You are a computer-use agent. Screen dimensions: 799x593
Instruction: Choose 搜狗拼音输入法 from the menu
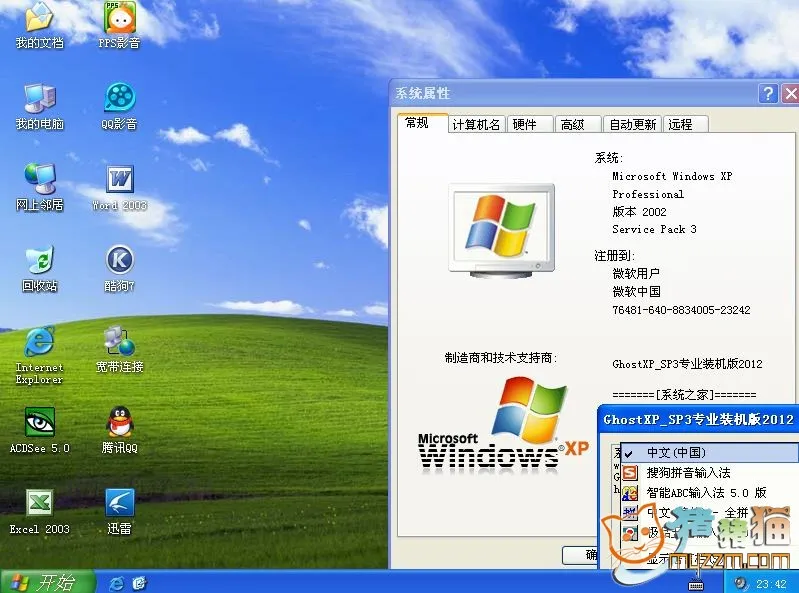click(709, 473)
